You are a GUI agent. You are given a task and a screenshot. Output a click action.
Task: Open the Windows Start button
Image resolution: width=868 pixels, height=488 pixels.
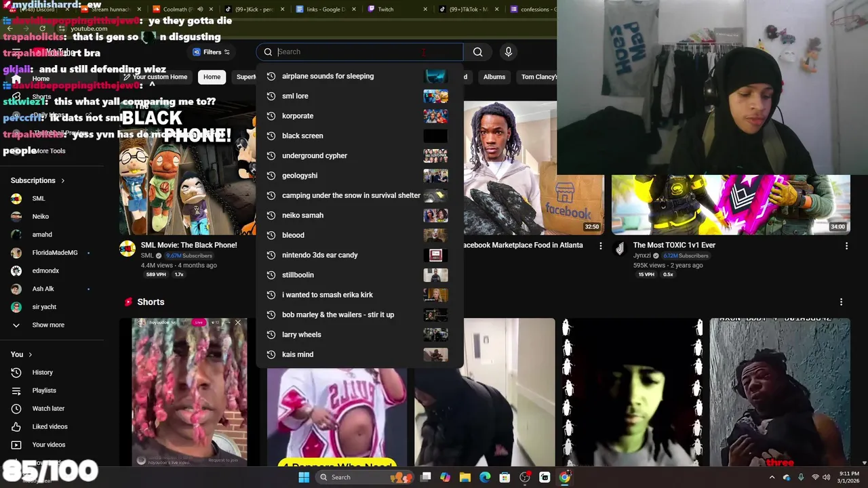point(304,477)
